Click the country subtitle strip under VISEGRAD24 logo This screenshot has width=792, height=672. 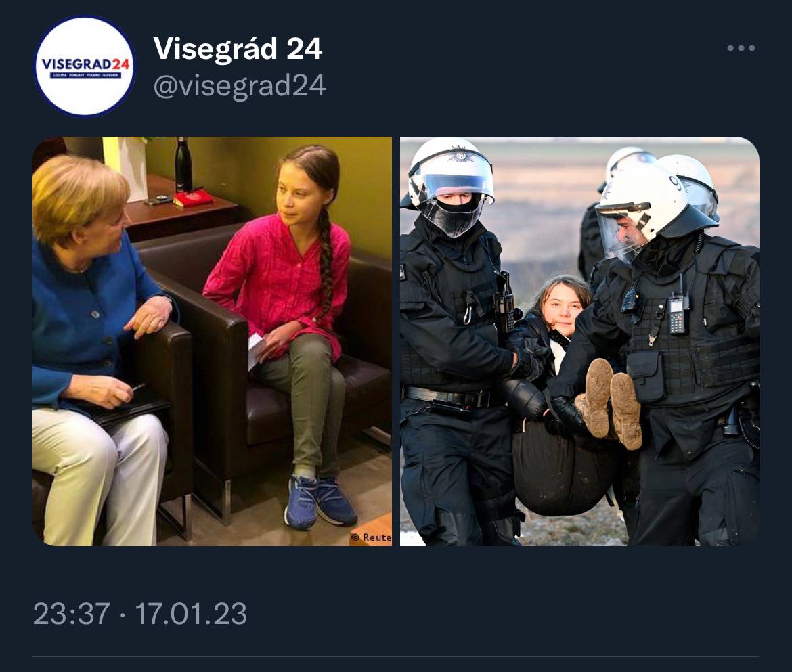85,75
